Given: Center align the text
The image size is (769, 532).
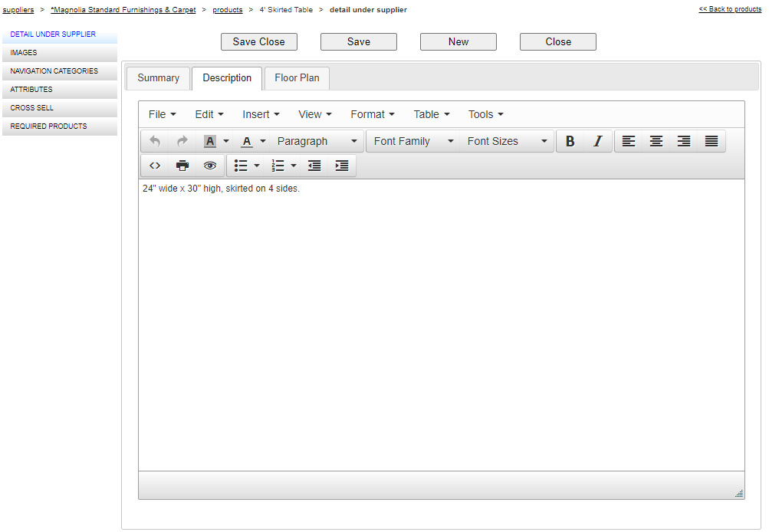Looking at the screenshot, I should [656, 141].
